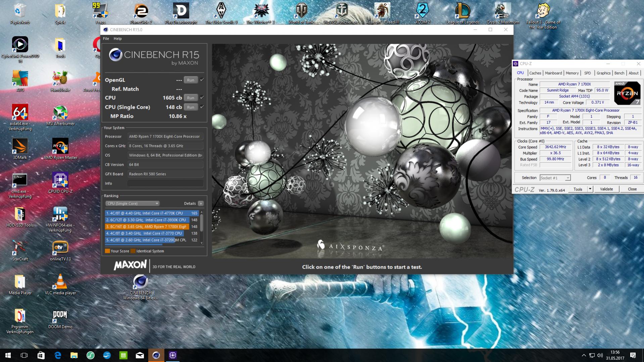The width and height of the screenshot is (644, 362).
Task: Open the Help menu in Cinebench
Action: tap(117, 39)
